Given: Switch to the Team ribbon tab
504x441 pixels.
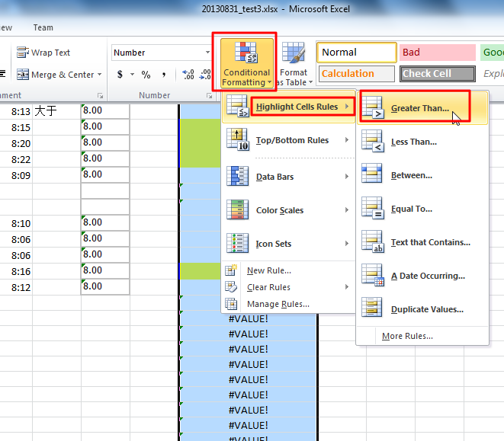Looking at the screenshot, I should tap(43, 27).
